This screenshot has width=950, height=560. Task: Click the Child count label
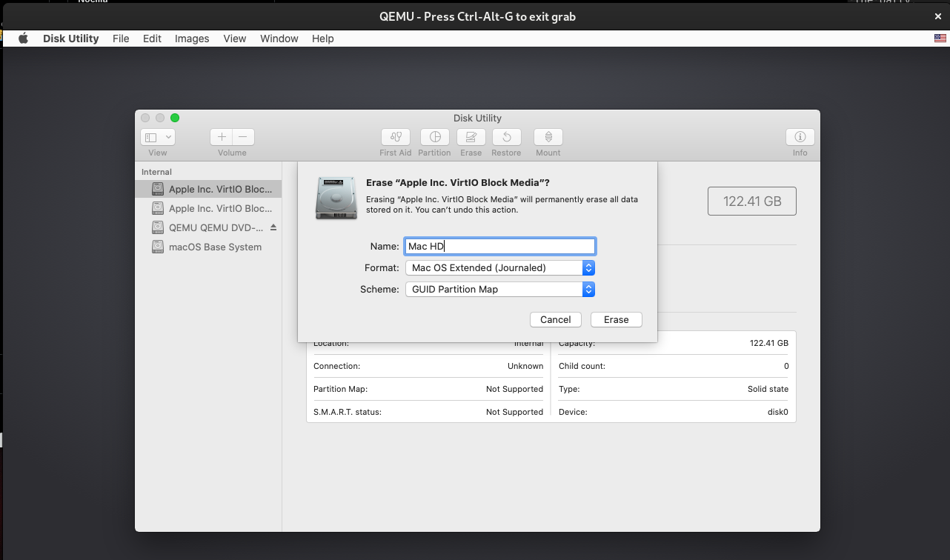(582, 366)
